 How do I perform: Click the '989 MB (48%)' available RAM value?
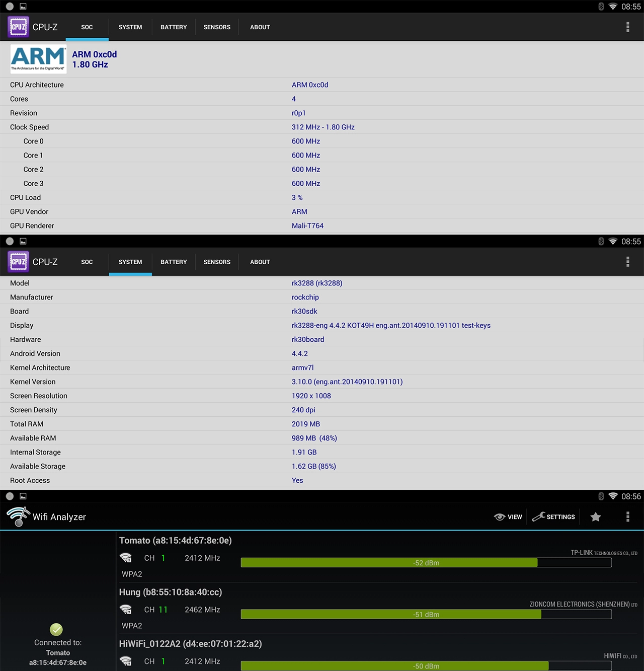[x=314, y=438]
